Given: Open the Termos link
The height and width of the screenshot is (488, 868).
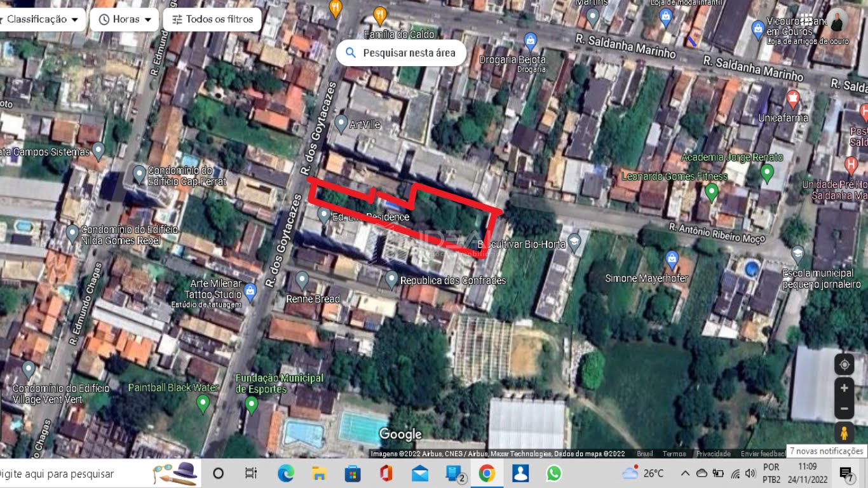Looking at the screenshot, I should [674, 454].
